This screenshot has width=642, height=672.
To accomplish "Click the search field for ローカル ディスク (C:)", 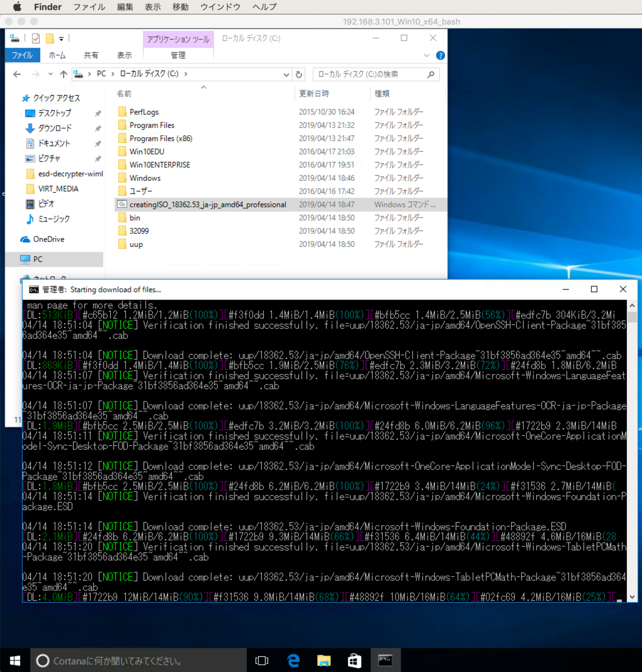I will (x=376, y=74).
